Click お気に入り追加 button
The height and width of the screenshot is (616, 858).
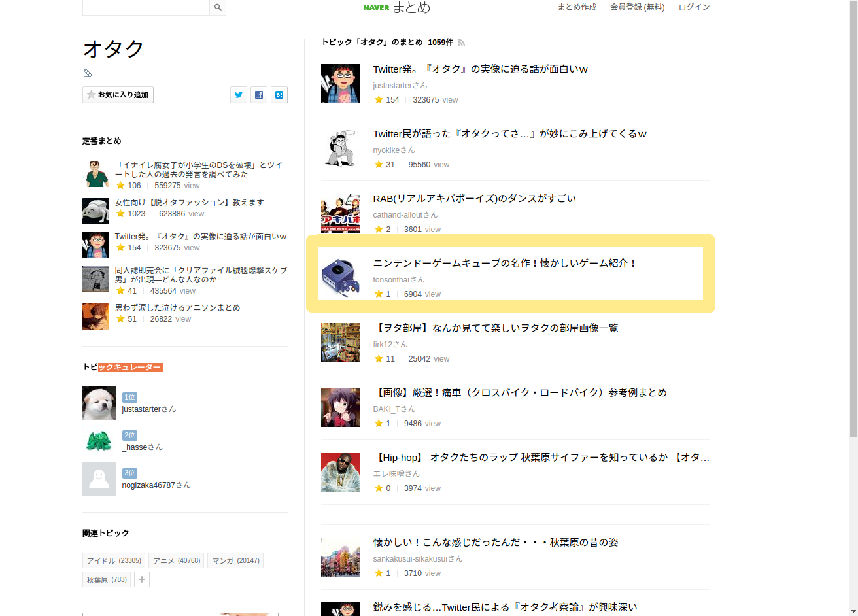coord(118,95)
